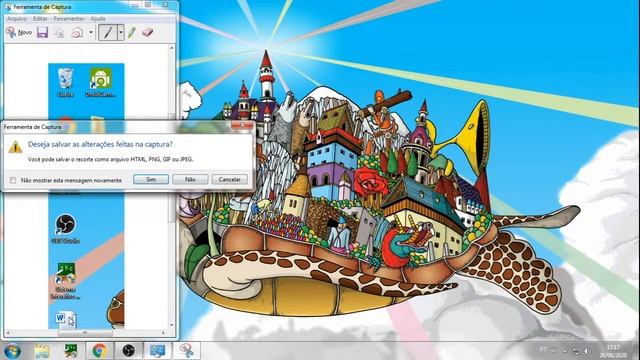Viewport: 640px width, 360px height.
Task: Switch to OBS Studio on taskbar
Action: pos(128,351)
